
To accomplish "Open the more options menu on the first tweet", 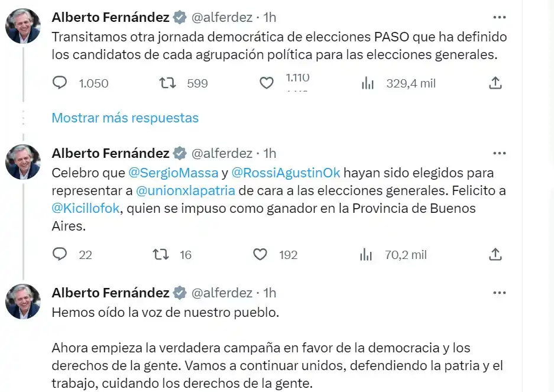I will click(x=500, y=17).
